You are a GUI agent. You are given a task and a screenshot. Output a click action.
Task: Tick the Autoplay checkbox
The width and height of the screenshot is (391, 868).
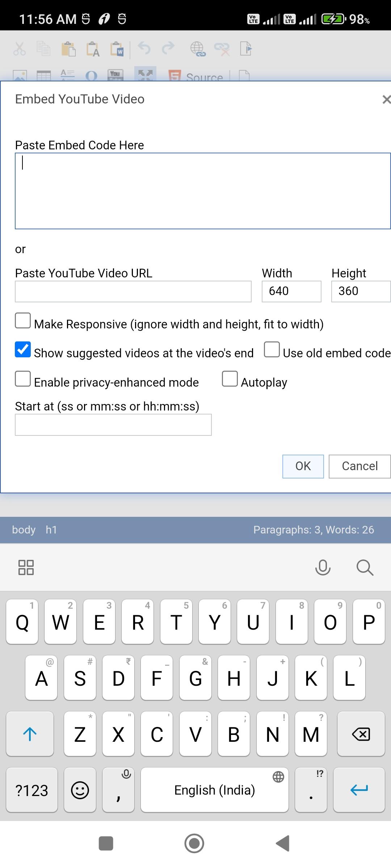point(230,379)
